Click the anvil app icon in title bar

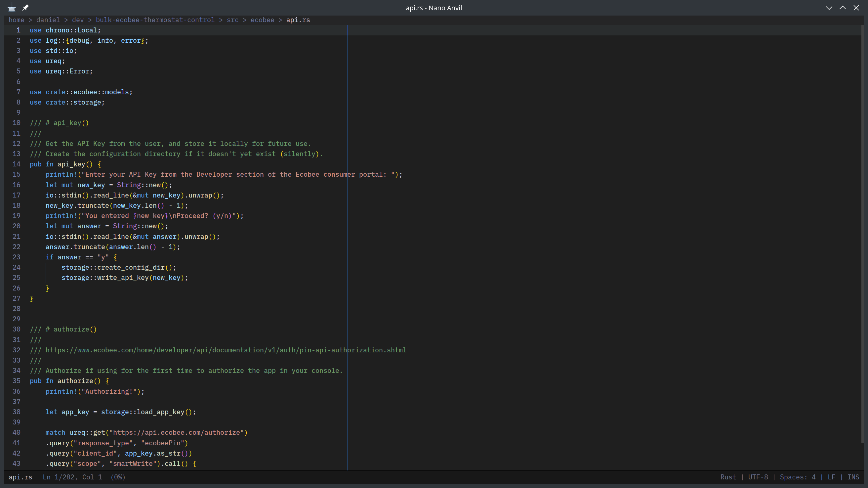click(12, 8)
